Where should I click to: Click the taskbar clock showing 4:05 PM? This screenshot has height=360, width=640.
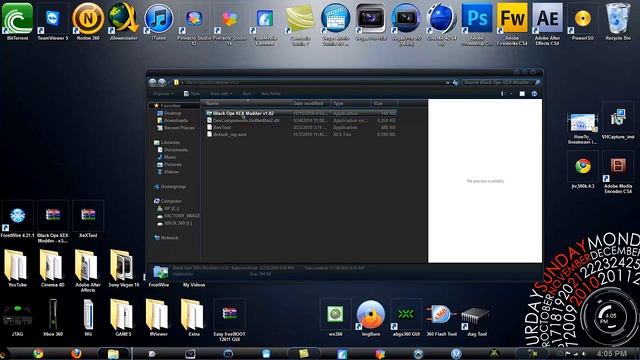(x=611, y=353)
